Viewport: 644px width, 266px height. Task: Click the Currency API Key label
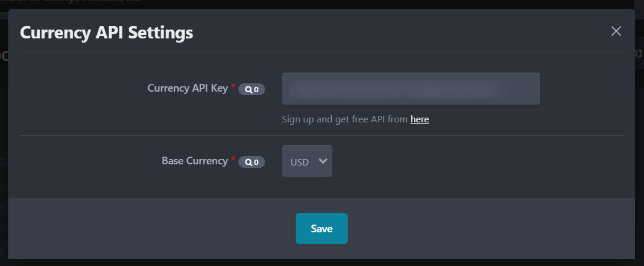[x=188, y=88]
